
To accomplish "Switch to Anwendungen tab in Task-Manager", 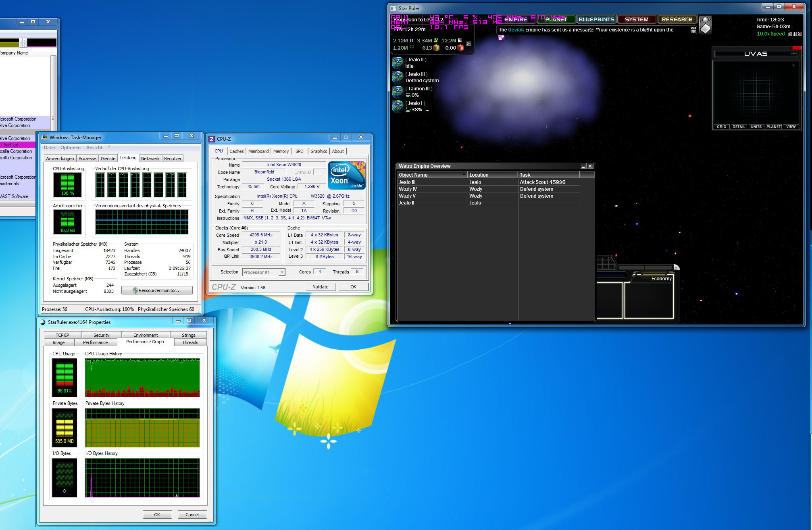I will coord(60,159).
